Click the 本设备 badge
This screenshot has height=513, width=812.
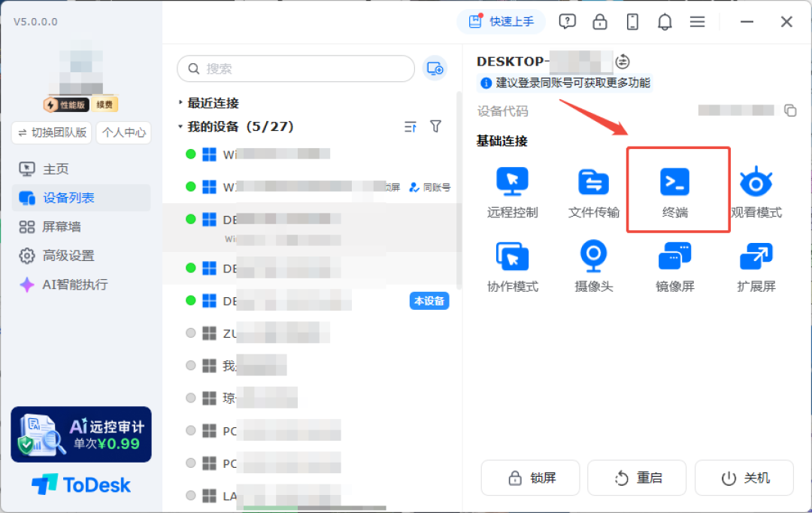429,301
